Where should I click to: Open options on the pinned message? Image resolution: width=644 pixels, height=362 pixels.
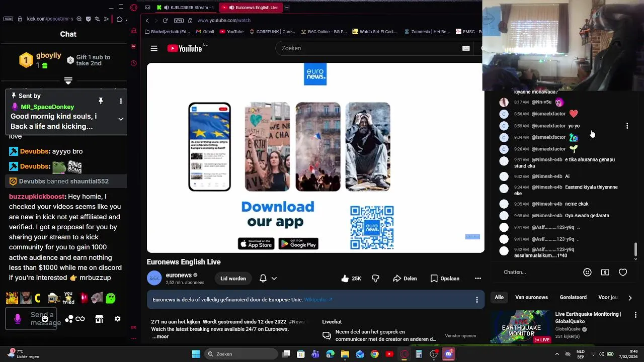click(x=121, y=101)
